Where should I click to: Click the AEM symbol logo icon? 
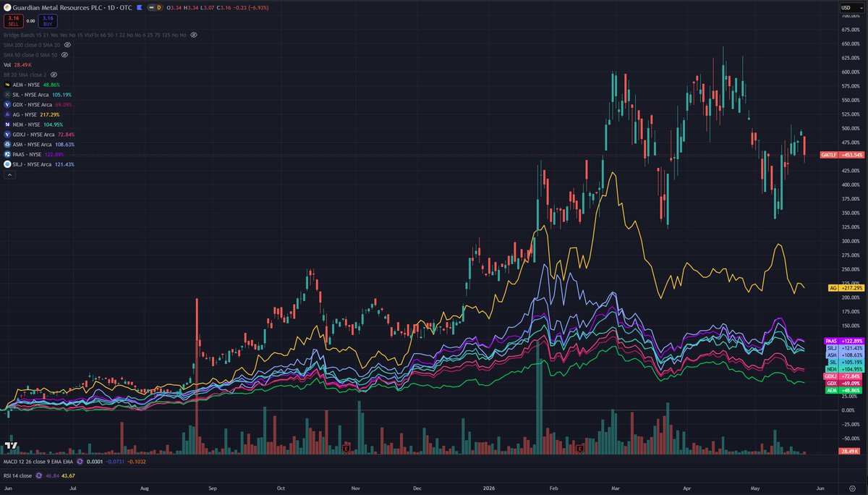(7, 85)
